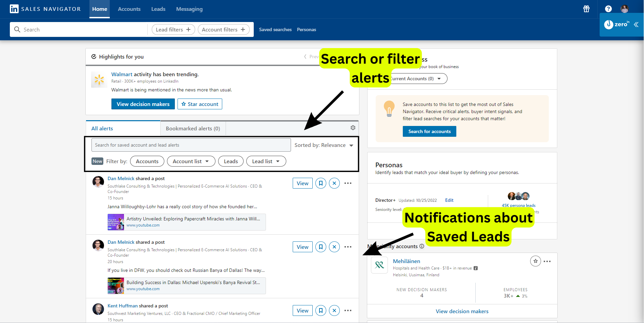
Task: Star the Mehiläinen account
Action: click(536, 261)
